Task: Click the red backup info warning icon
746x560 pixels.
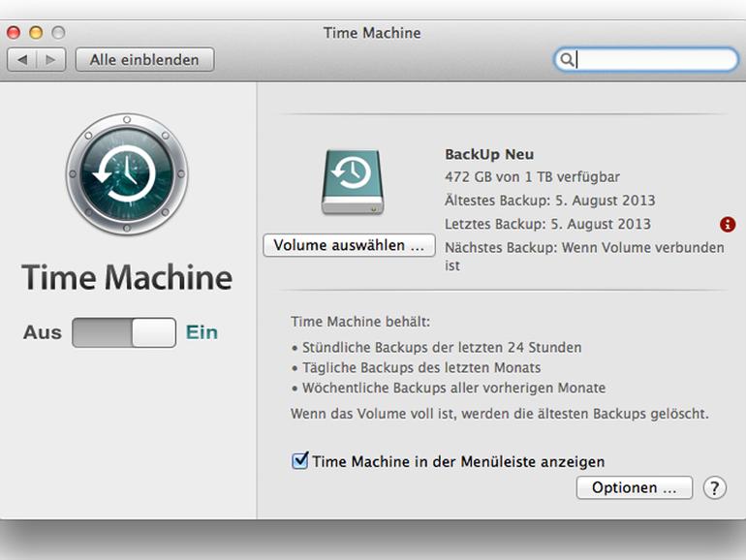Action: [x=728, y=224]
